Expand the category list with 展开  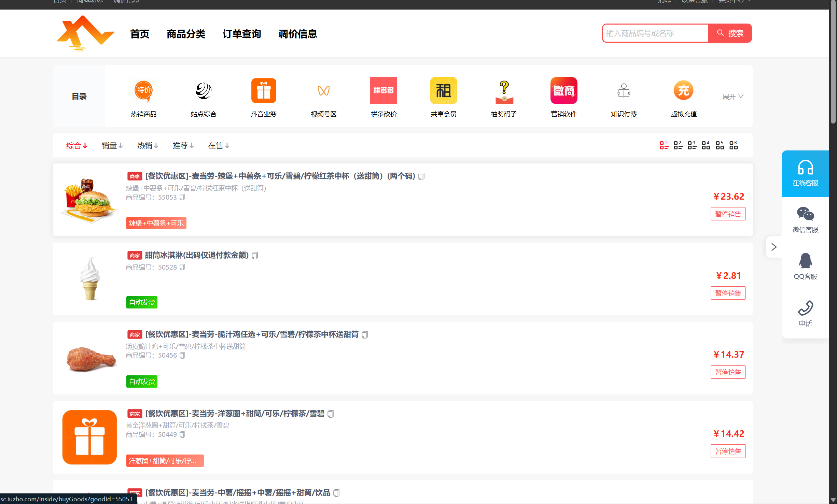coord(733,97)
